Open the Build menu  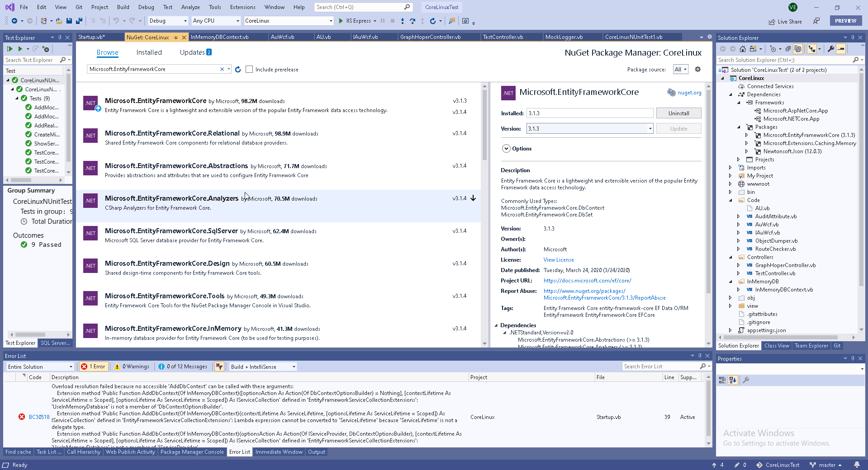tap(123, 7)
